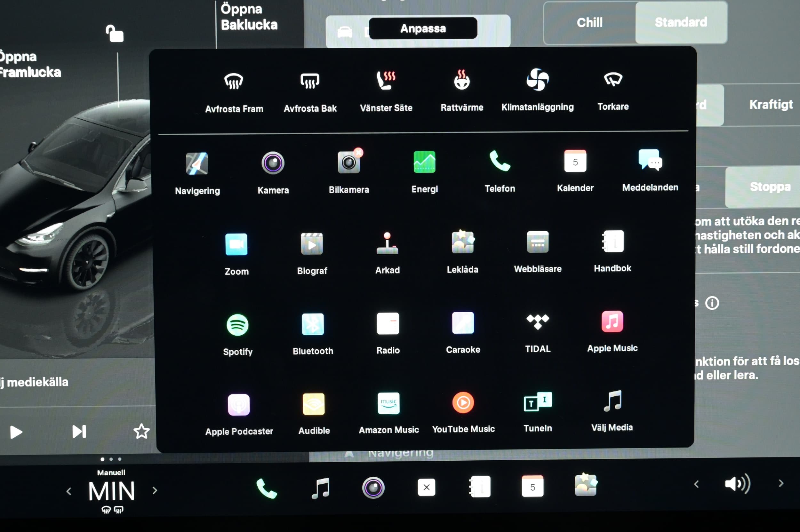Open Välj Media source picker
The height and width of the screenshot is (532, 800).
612,411
